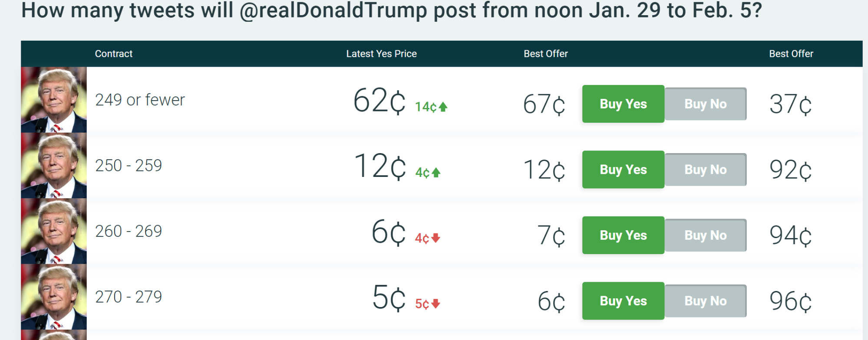Click the market question title
The image size is (868, 340).
click(392, 10)
